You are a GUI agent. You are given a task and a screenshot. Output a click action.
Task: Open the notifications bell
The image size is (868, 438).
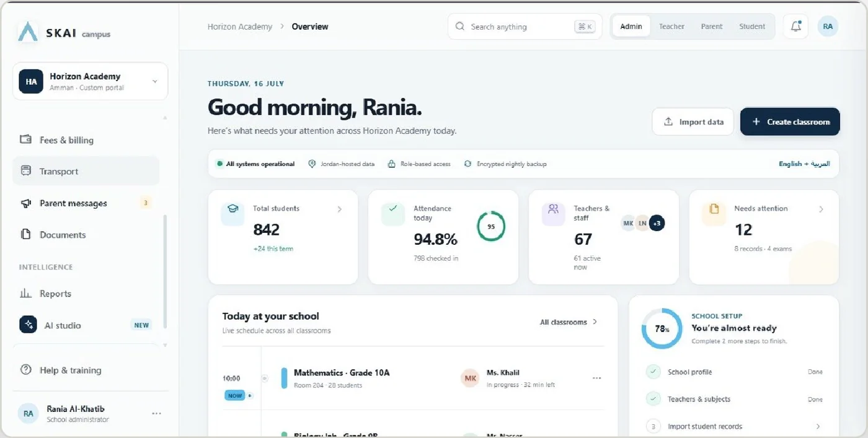click(795, 27)
